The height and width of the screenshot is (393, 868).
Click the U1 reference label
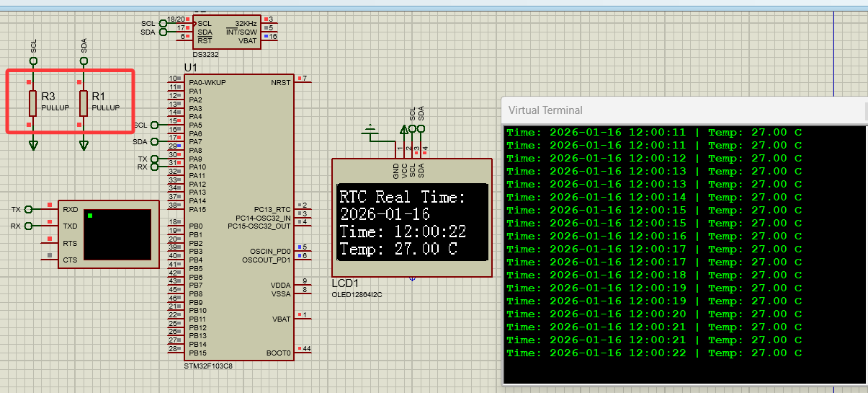tap(191, 67)
